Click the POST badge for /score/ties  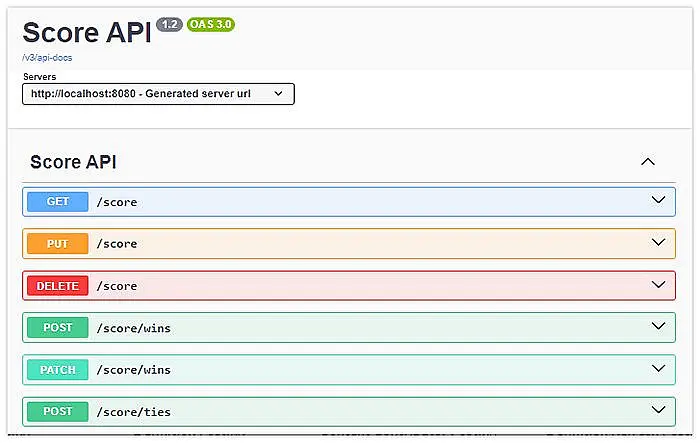coord(58,411)
